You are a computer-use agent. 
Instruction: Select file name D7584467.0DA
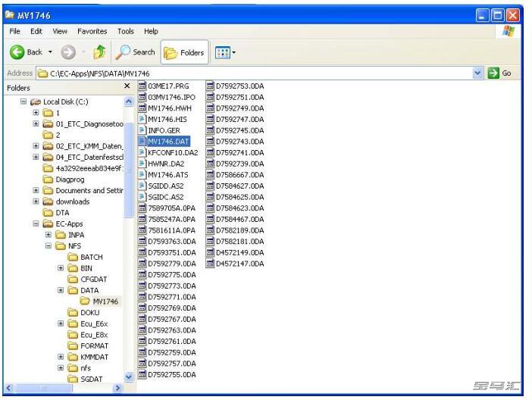click(240, 219)
